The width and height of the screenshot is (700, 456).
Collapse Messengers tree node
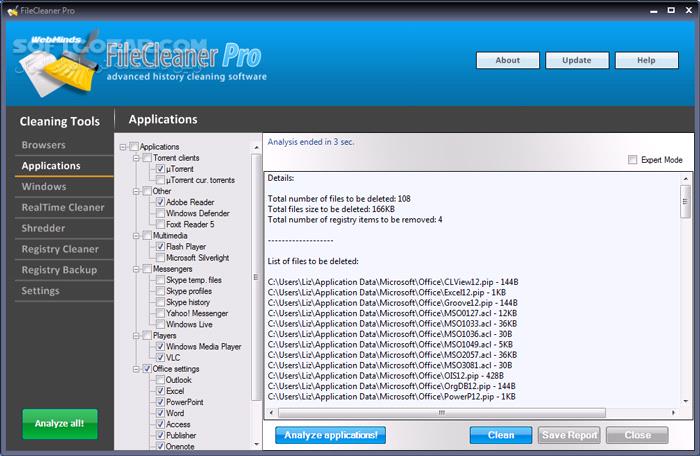click(x=136, y=269)
